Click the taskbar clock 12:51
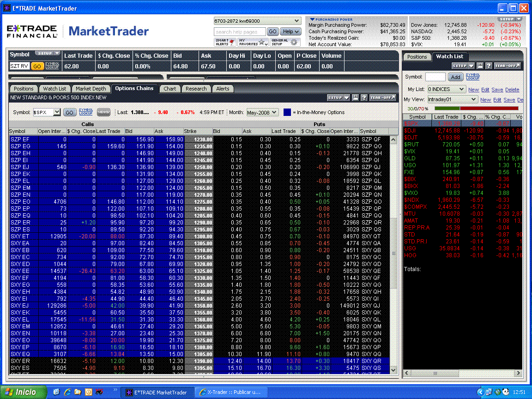Image resolution: width=532 pixels, height=399 pixels. pos(519,392)
